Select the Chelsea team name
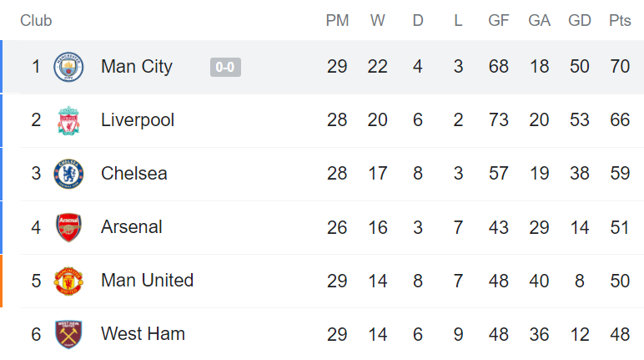The width and height of the screenshot is (644, 360). click(134, 174)
